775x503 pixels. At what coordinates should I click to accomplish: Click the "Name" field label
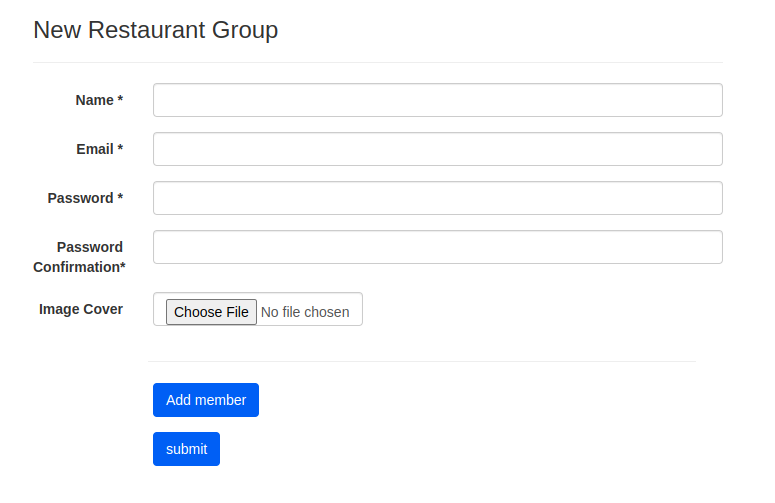[x=94, y=100]
